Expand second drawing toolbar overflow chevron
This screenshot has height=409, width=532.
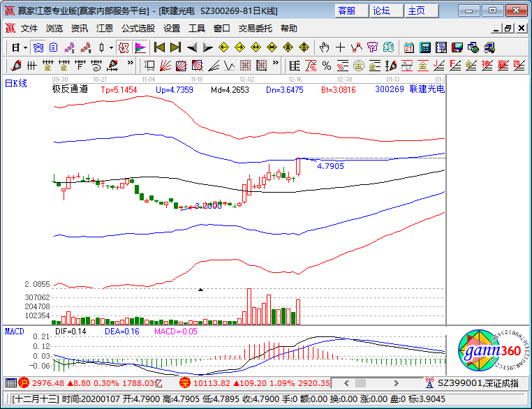click(276, 63)
